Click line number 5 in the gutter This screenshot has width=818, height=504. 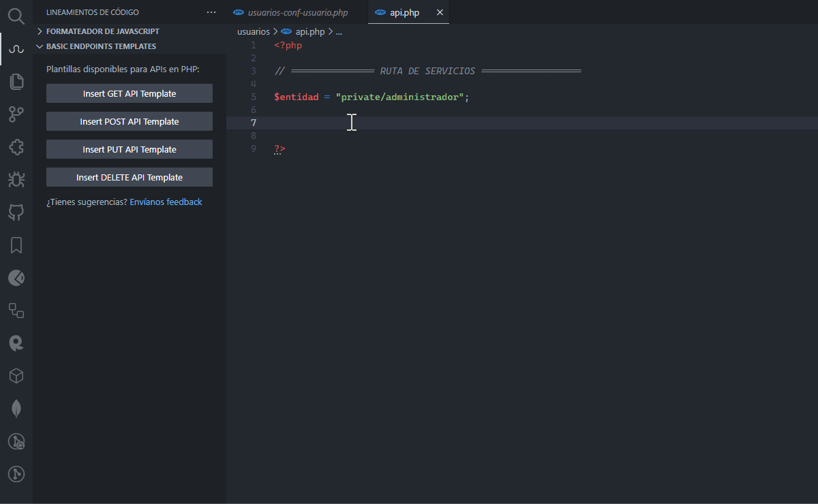click(254, 97)
